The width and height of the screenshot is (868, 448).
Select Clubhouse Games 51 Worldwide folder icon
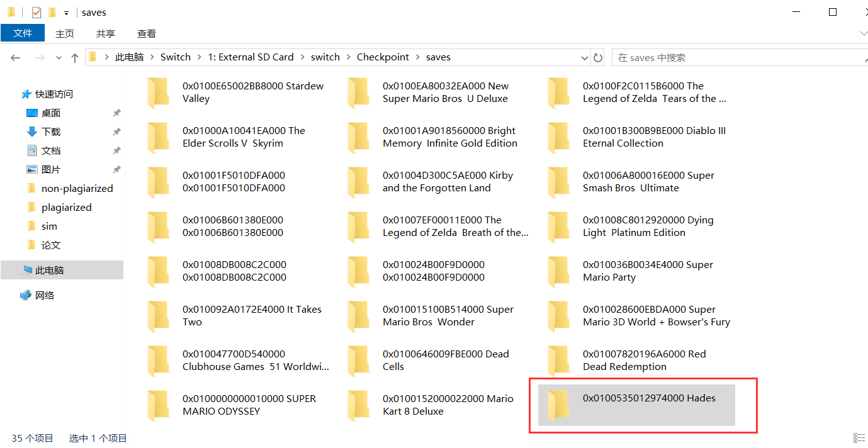pyautogui.click(x=158, y=361)
